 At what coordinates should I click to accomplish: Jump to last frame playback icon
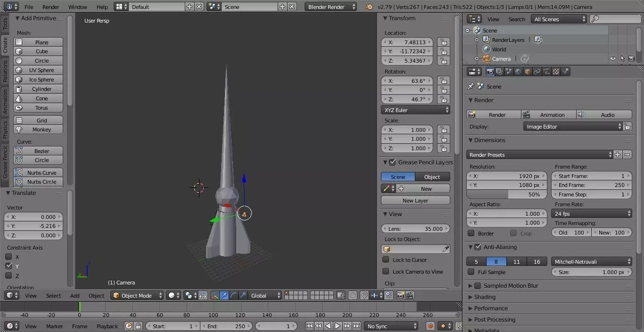(357, 326)
